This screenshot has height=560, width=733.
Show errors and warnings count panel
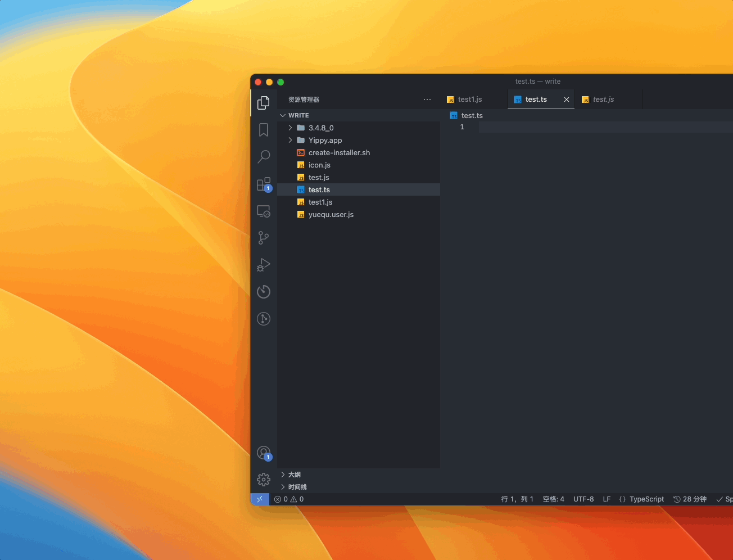pos(289,499)
